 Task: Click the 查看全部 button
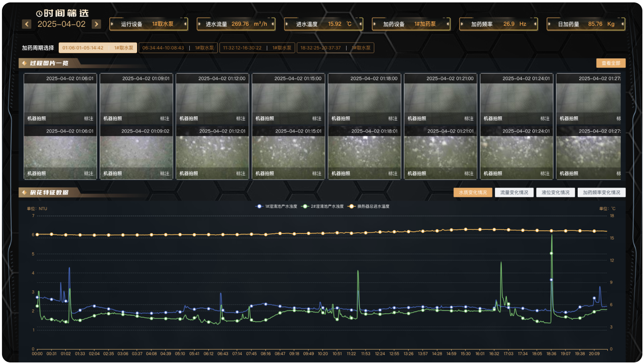611,63
